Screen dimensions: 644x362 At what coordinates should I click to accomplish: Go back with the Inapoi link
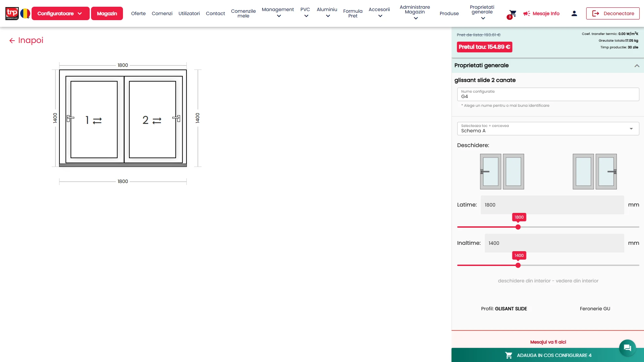coord(26,40)
